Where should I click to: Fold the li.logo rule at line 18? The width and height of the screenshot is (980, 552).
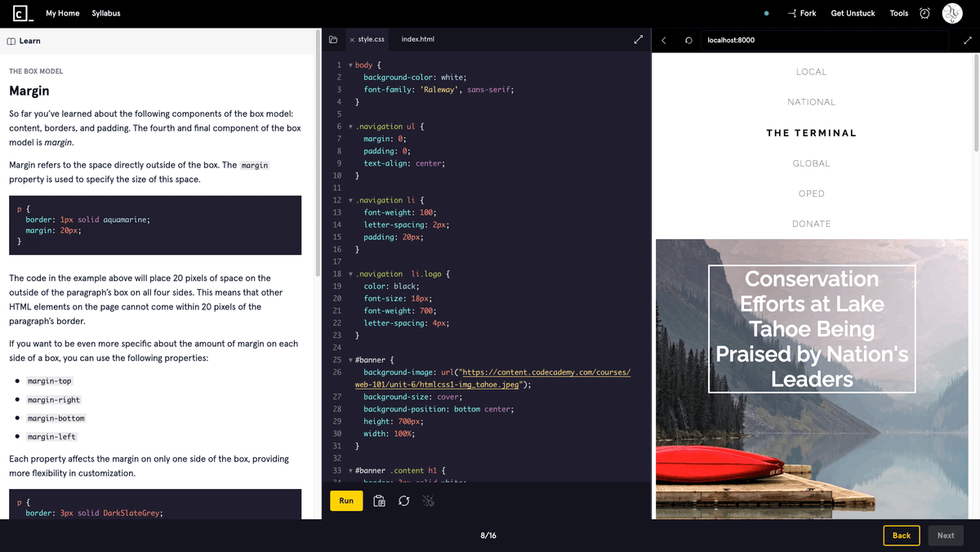click(x=350, y=274)
